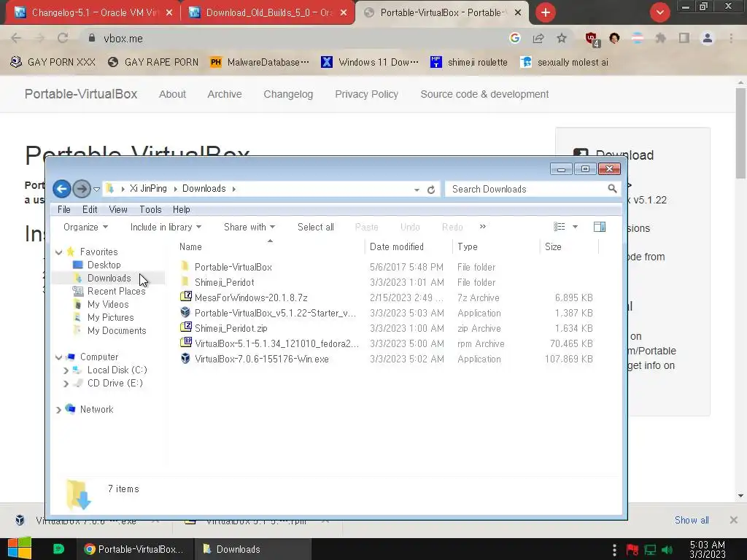Image resolution: width=747 pixels, height=560 pixels.
Task: Open My Videos in sidebar
Action: click(108, 304)
